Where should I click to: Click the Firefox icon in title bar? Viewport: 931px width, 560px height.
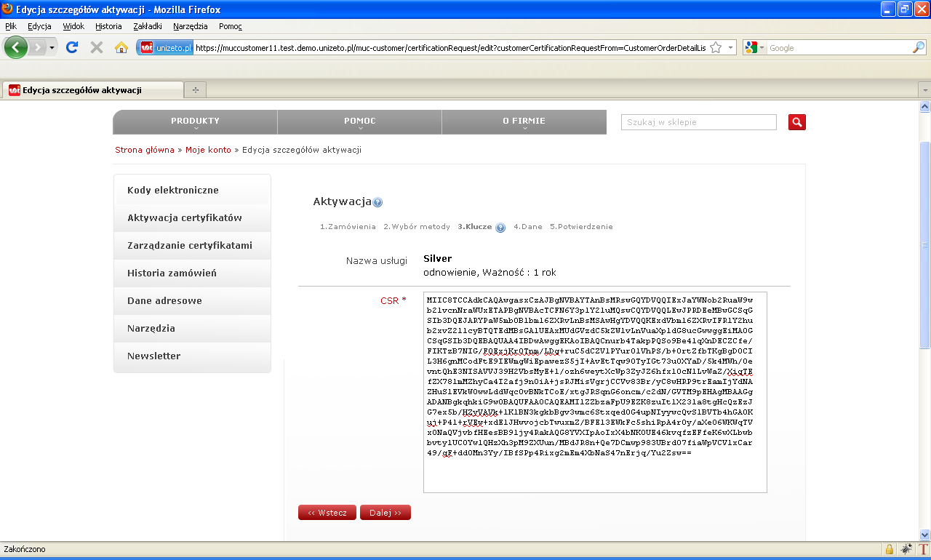[8, 9]
